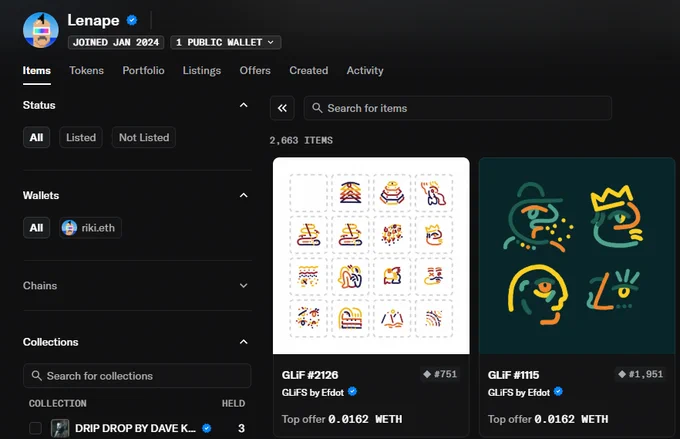Click the magnifier icon in collections search
Viewport: 680px width, 439px height.
coord(37,376)
